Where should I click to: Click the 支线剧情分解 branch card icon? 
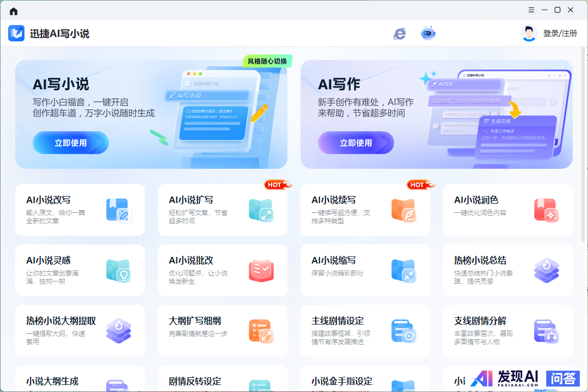coord(547,331)
